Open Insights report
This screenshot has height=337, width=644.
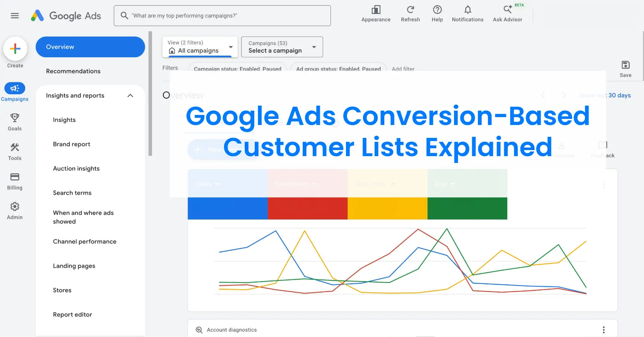coord(64,120)
